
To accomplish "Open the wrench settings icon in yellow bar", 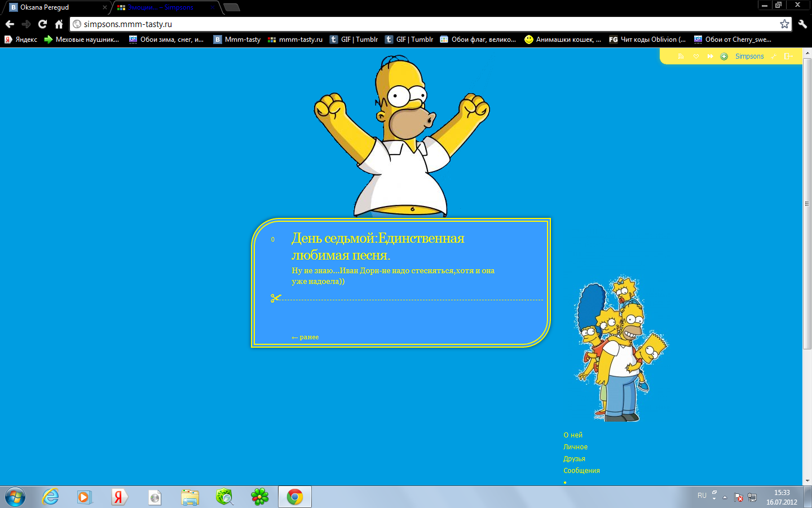I will click(773, 56).
